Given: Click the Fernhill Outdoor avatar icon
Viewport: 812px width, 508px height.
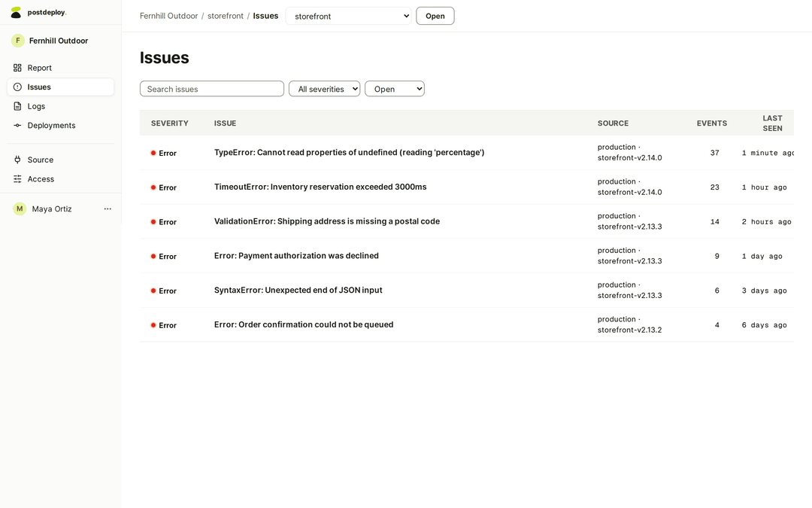Looking at the screenshot, I should point(18,41).
